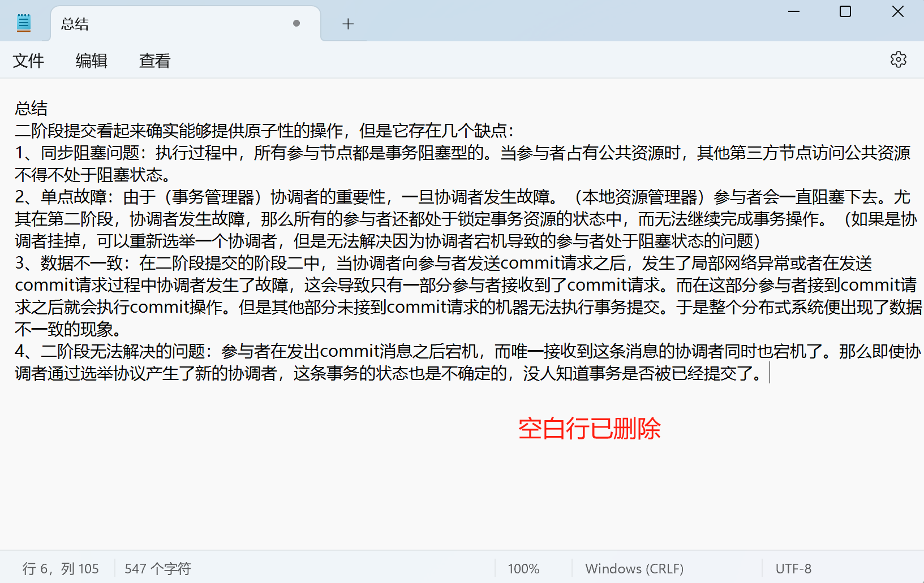Click the red 空白行已删除 annotation text
This screenshot has height=583, width=924.
590,430
